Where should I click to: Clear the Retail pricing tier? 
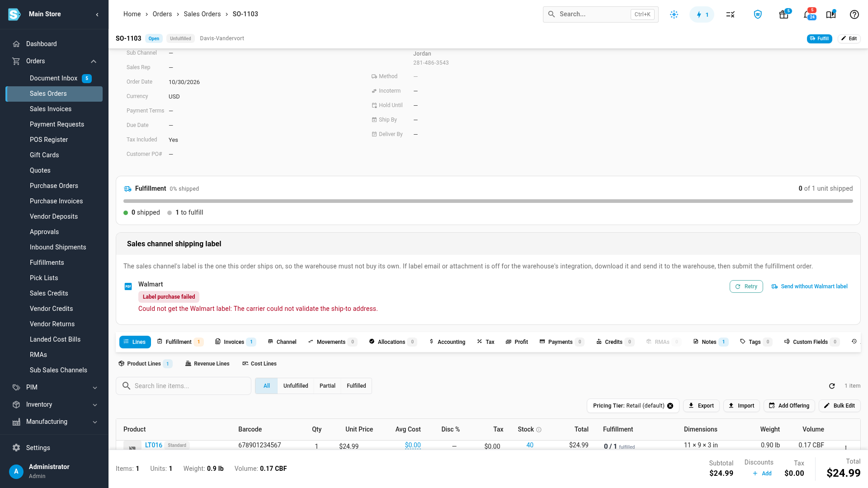tap(670, 406)
